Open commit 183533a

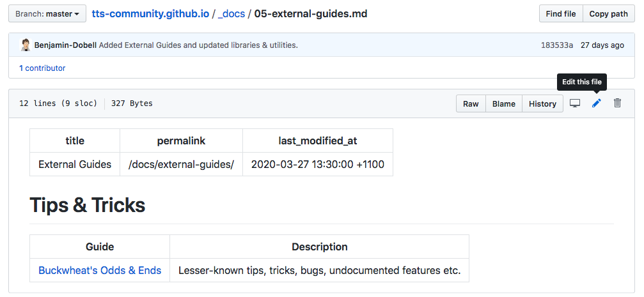556,45
